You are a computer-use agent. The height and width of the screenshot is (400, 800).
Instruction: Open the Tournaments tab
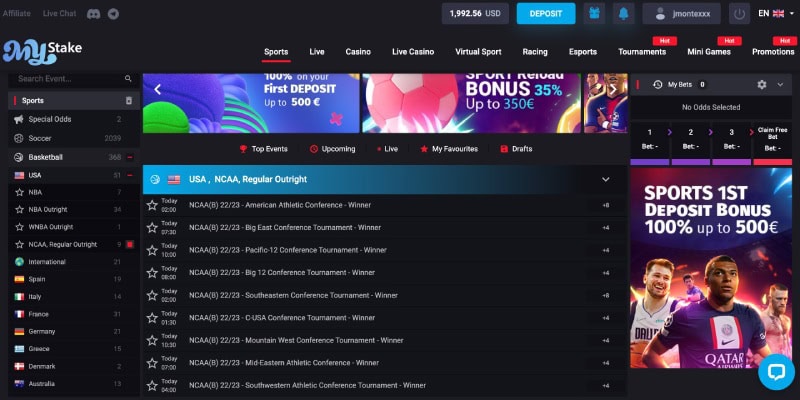[x=642, y=52]
